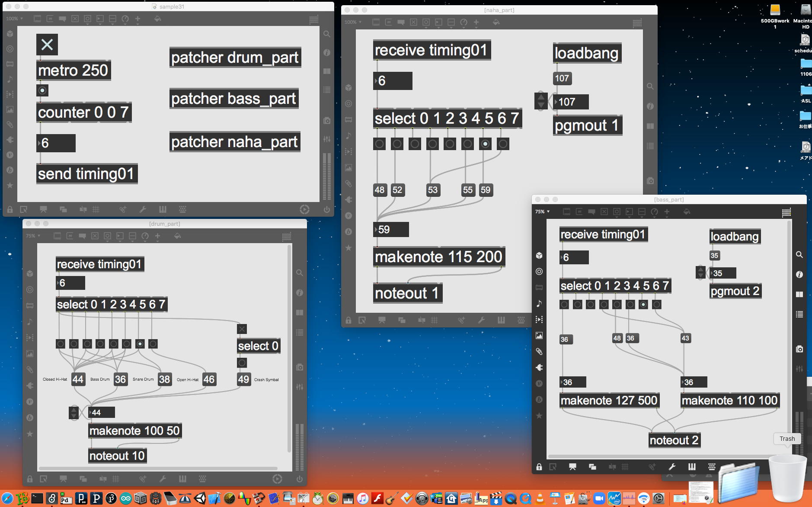Viewport: 812px width, 507px height.
Task: Open the reference book icon in bass_part
Action: [x=799, y=294]
